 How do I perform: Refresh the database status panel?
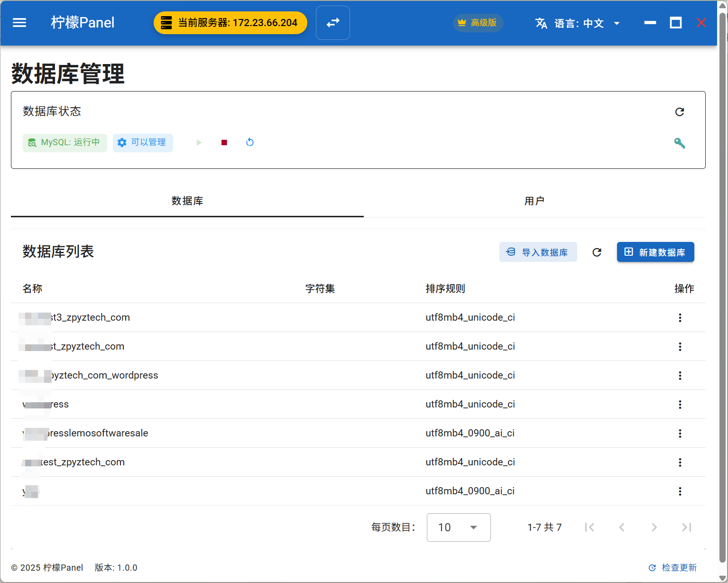click(679, 112)
